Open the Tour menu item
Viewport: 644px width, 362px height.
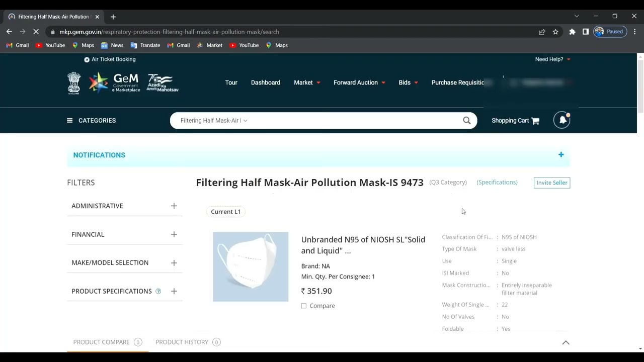[231, 82]
